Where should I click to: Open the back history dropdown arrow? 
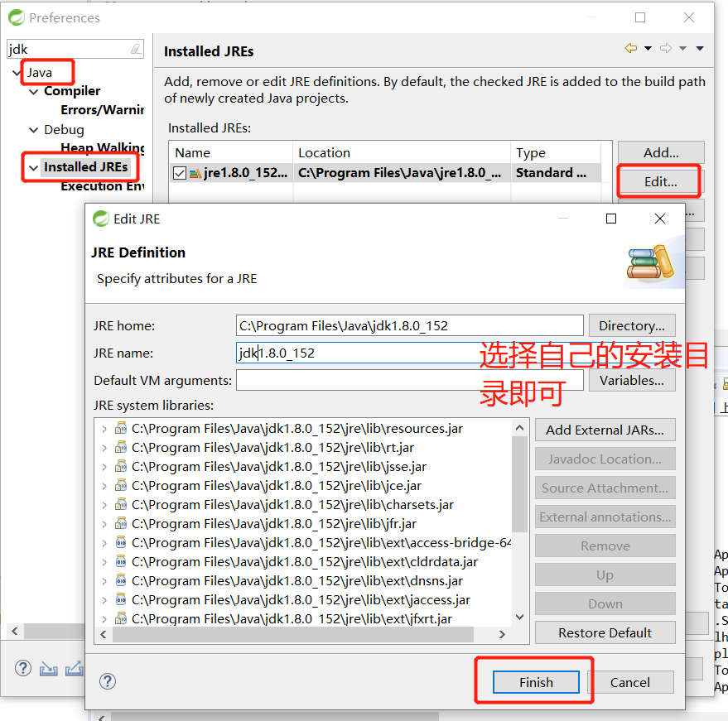point(648,48)
